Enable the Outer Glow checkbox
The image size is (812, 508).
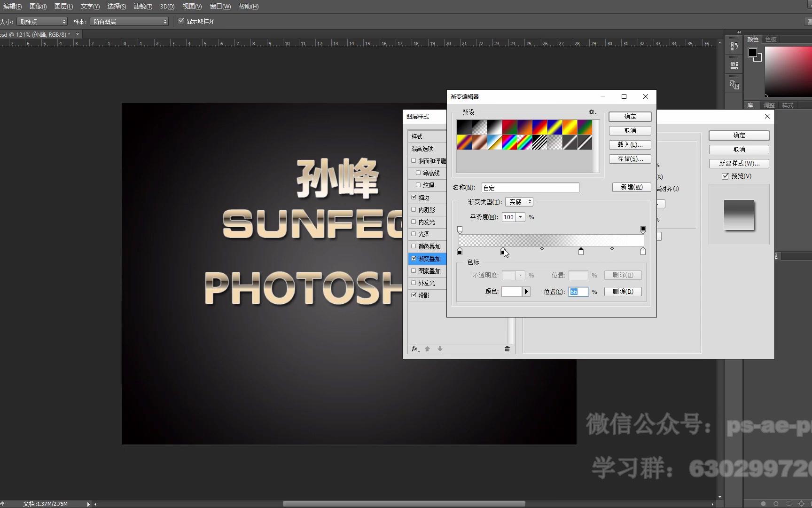(414, 283)
